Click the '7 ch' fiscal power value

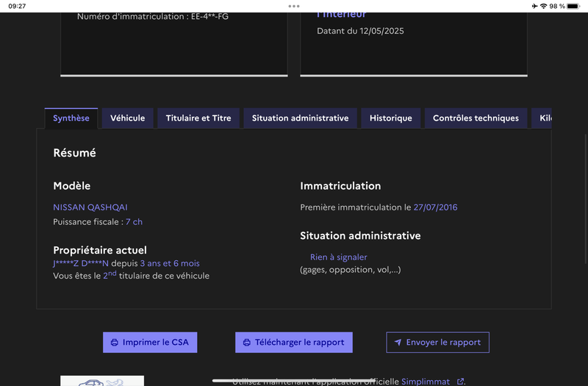(134, 222)
